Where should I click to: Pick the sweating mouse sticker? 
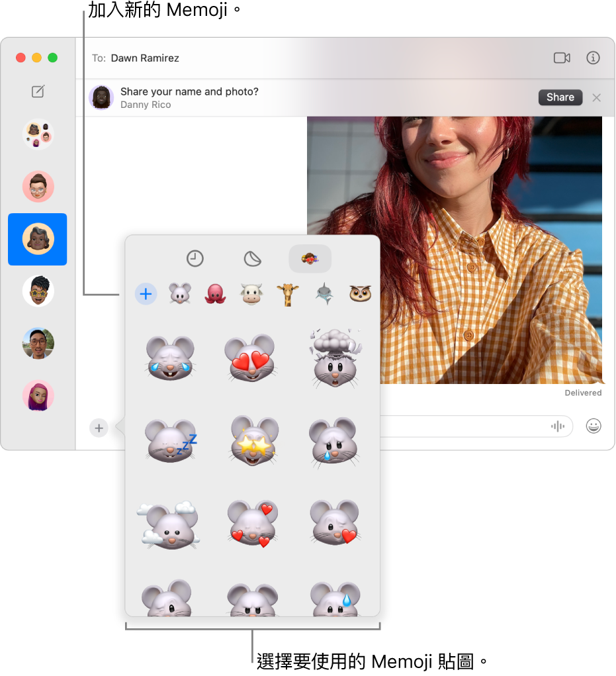pyautogui.click(x=335, y=599)
